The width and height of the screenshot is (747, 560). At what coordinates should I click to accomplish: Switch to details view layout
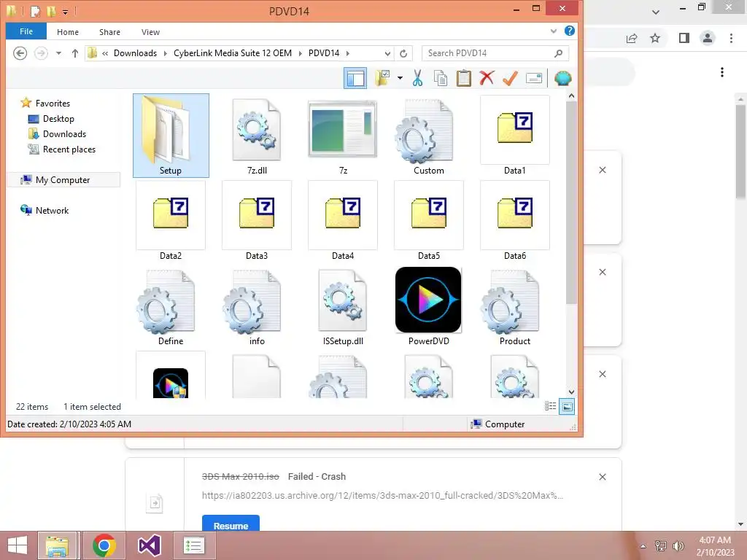click(550, 406)
